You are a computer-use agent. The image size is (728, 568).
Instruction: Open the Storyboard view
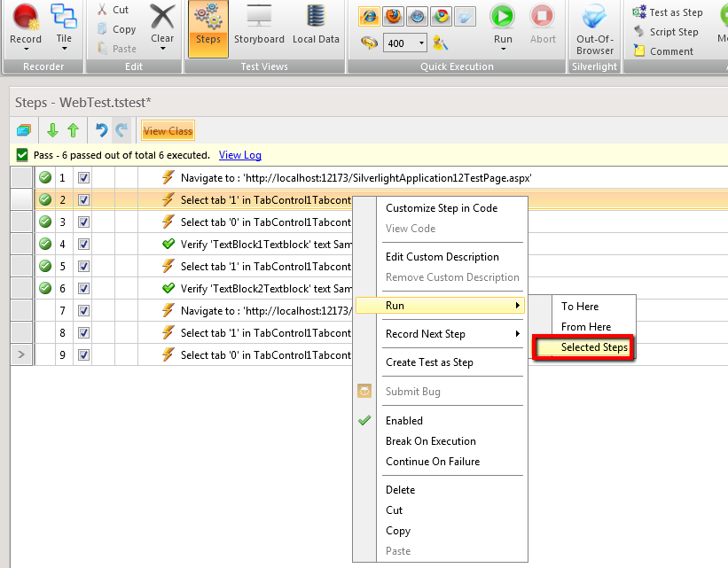tap(259, 24)
